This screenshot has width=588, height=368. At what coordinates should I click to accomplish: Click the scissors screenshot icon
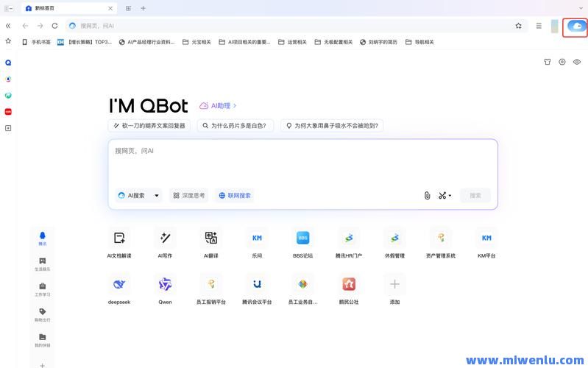[442, 196]
